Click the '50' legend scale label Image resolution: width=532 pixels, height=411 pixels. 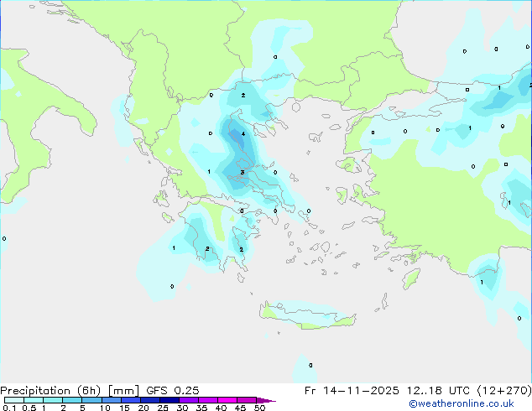pos(259,408)
